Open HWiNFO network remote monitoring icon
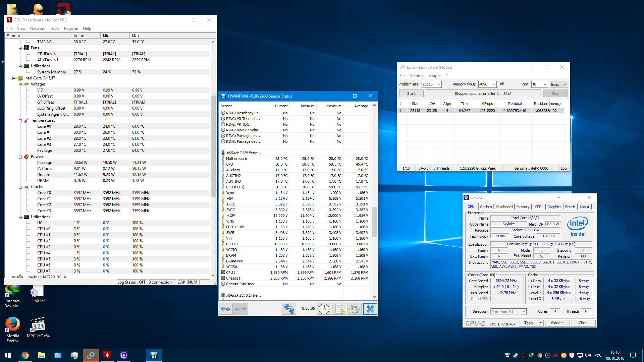 289,309
